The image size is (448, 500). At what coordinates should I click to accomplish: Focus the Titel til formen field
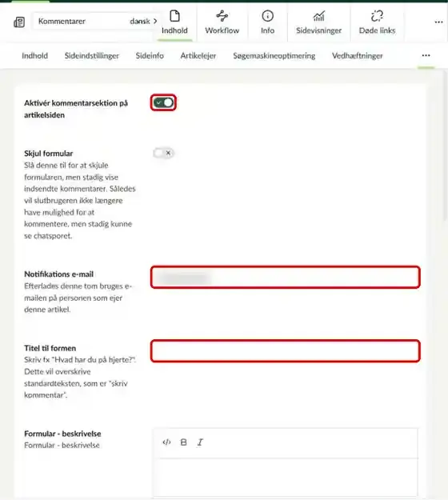[286, 350]
